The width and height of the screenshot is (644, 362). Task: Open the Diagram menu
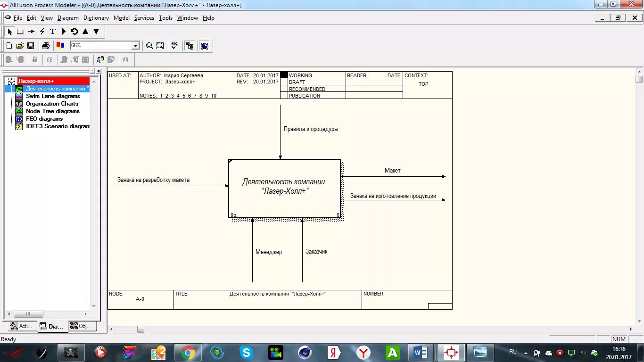68,18
